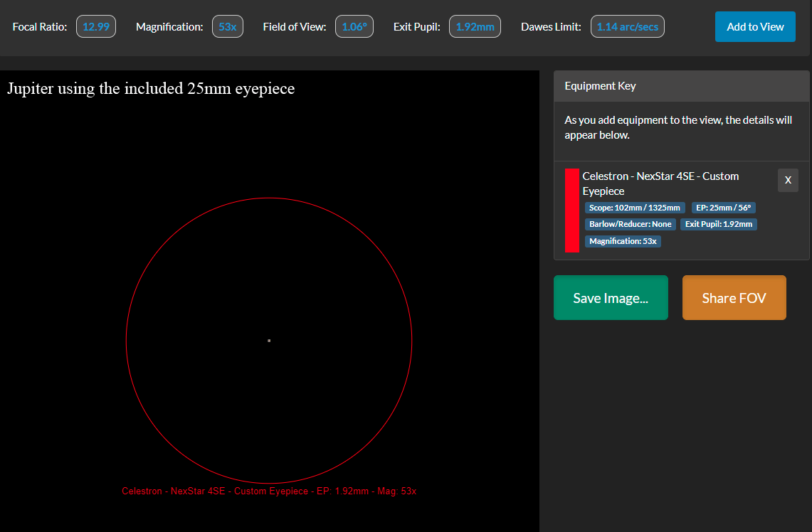
Task: Select the Field of View 1.06° badge
Action: click(354, 27)
